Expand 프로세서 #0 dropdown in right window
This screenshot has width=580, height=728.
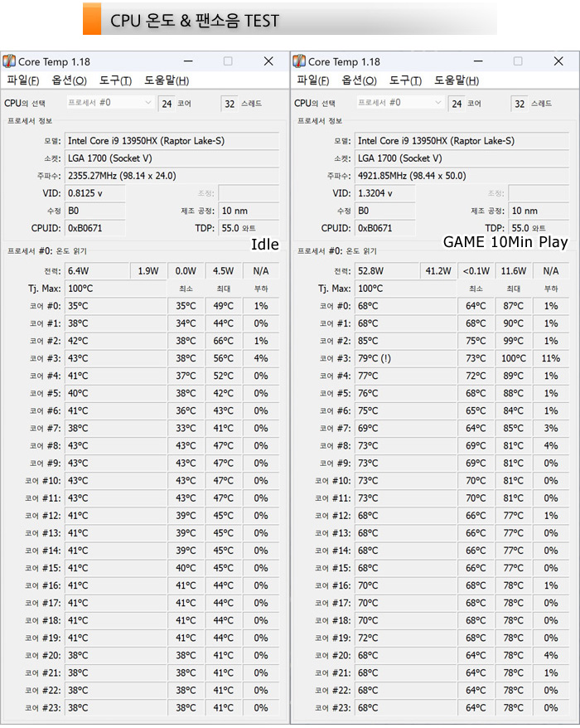tap(400, 103)
